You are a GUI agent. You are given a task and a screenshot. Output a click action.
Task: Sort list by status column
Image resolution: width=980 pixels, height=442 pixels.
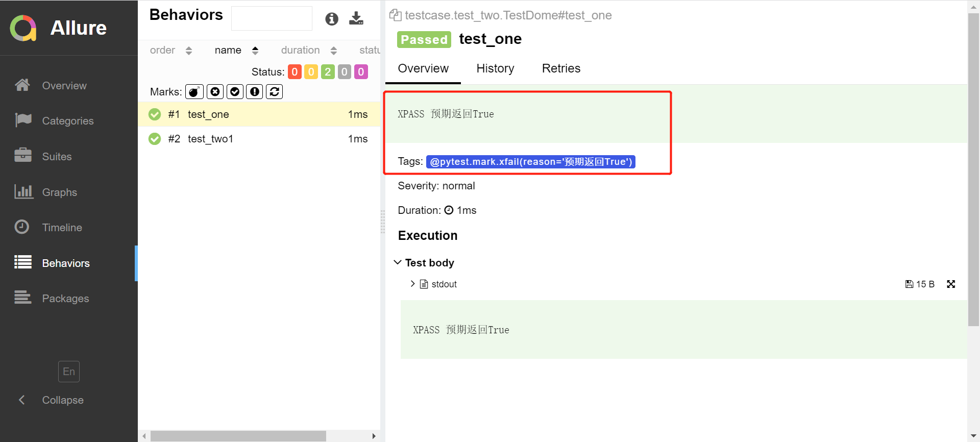[370, 50]
